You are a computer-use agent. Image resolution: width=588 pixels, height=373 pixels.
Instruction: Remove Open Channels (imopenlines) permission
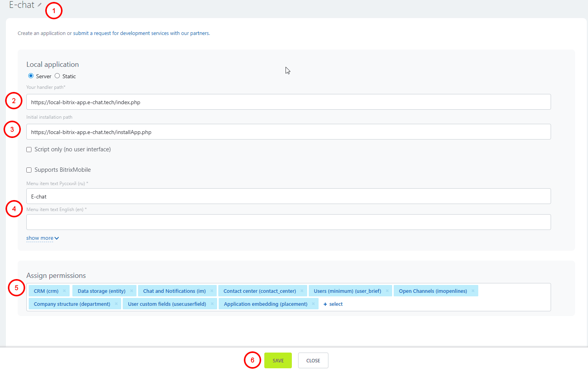[473, 291]
